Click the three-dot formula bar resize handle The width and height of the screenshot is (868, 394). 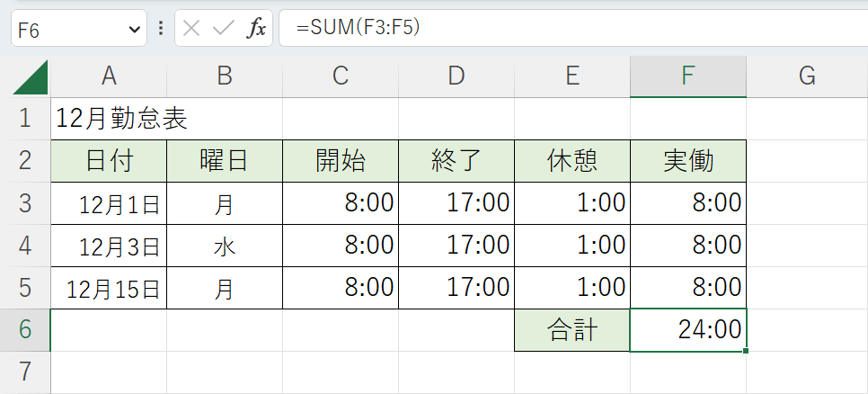(x=161, y=28)
